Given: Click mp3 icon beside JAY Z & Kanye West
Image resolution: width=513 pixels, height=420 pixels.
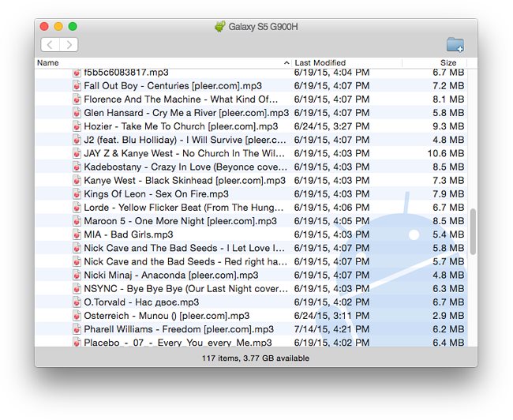Looking at the screenshot, I should [x=77, y=153].
